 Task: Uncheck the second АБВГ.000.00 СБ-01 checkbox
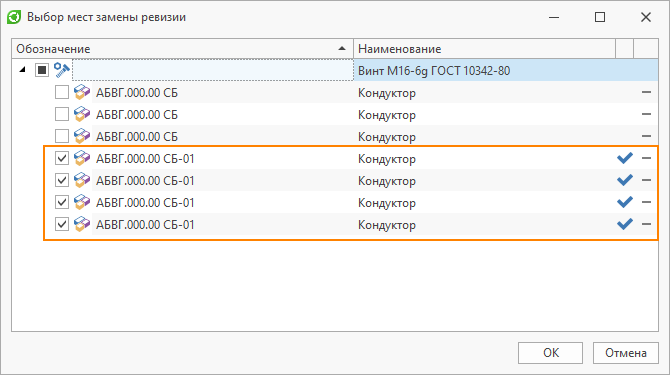(x=62, y=180)
